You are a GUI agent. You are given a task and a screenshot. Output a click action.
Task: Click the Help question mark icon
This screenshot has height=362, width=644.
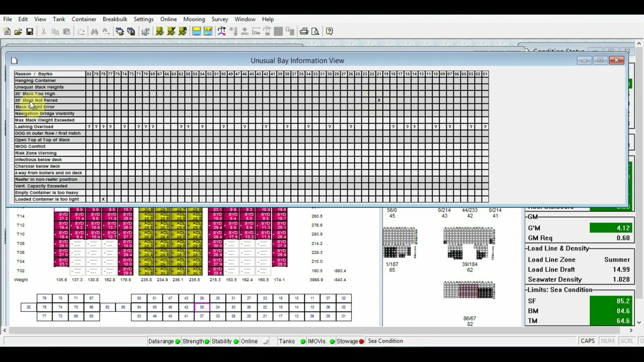pos(330,32)
